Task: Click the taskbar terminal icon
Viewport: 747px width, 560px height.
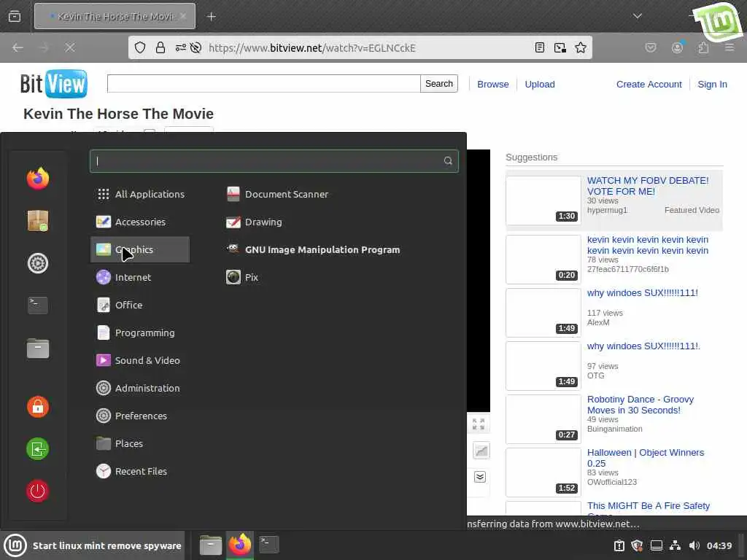Action: [x=268, y=544]
